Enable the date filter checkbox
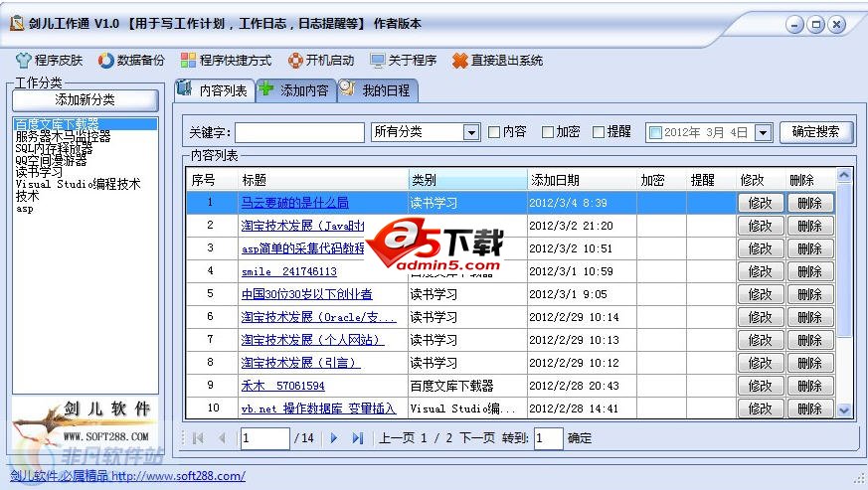This screenshot has width=868, height=490. 655,133
